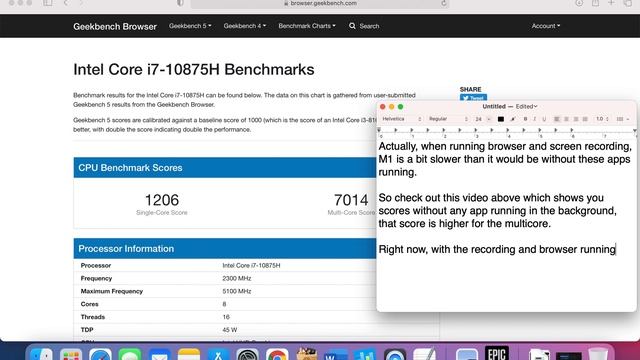Open the Geekbench 5 navigation menu
Viewport: 640px width, 360px height.
pyautogui.click(x=190, y=26)
